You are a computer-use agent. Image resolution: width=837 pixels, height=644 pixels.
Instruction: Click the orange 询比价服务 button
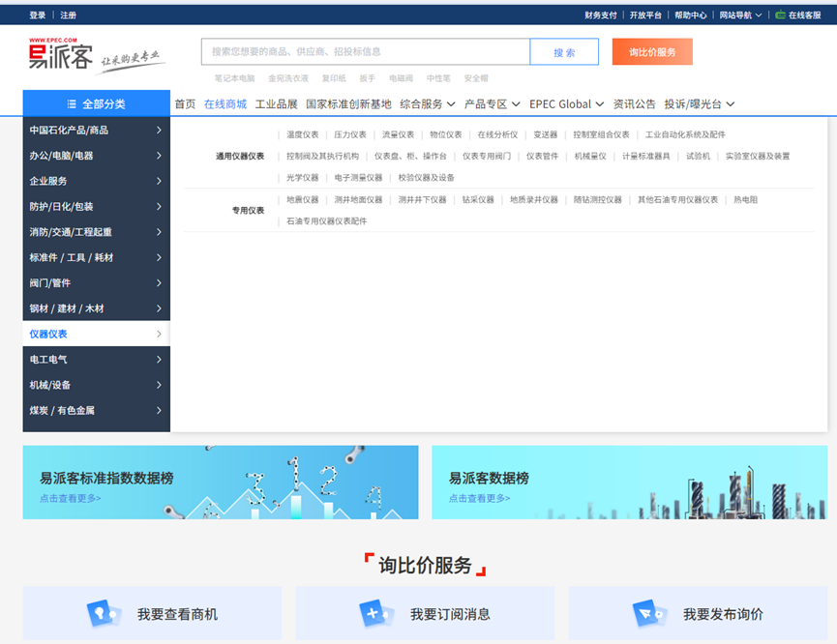(651, 52)
